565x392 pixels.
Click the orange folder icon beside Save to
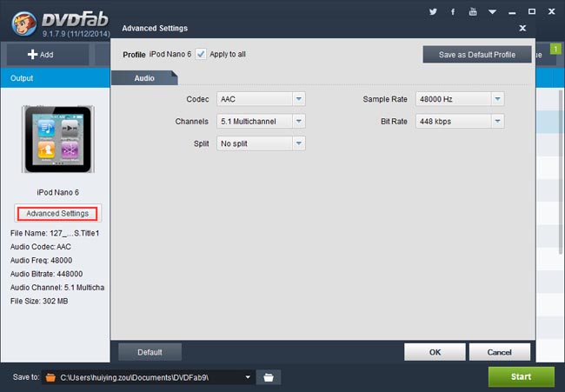pyautogui.click(x=50, y=377)
